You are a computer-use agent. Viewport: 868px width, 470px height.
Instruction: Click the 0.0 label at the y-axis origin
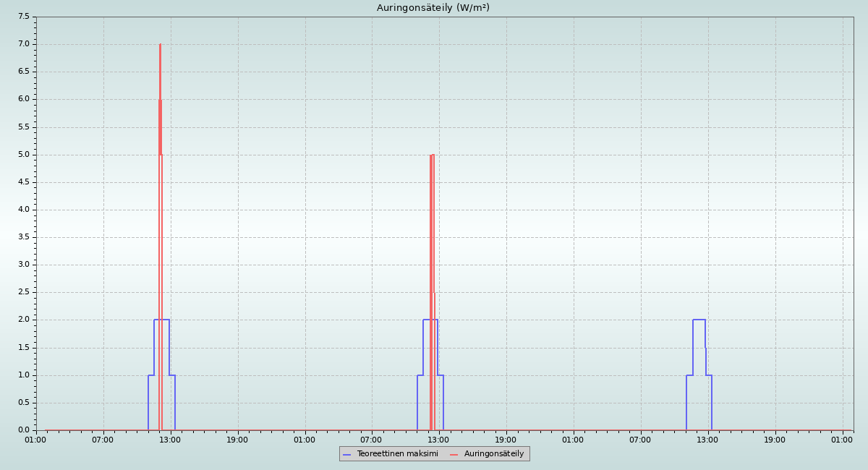click(23, 430)
